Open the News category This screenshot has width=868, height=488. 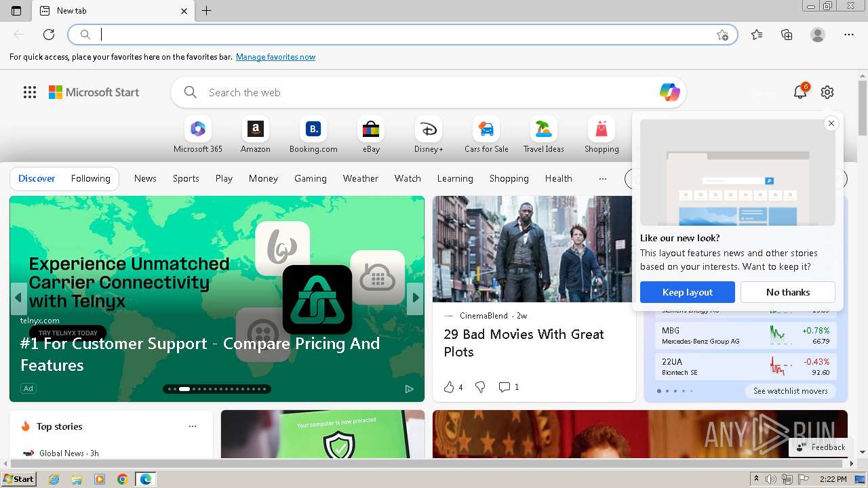(145, 179)
